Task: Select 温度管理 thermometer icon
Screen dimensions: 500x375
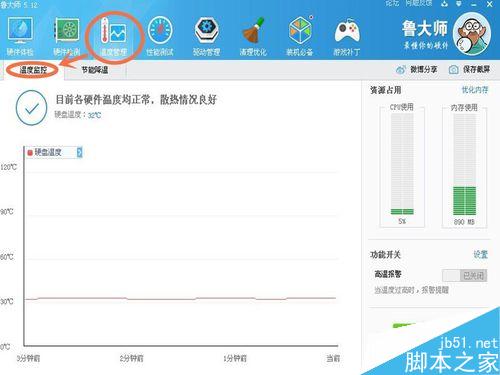Action: [114, 36]
